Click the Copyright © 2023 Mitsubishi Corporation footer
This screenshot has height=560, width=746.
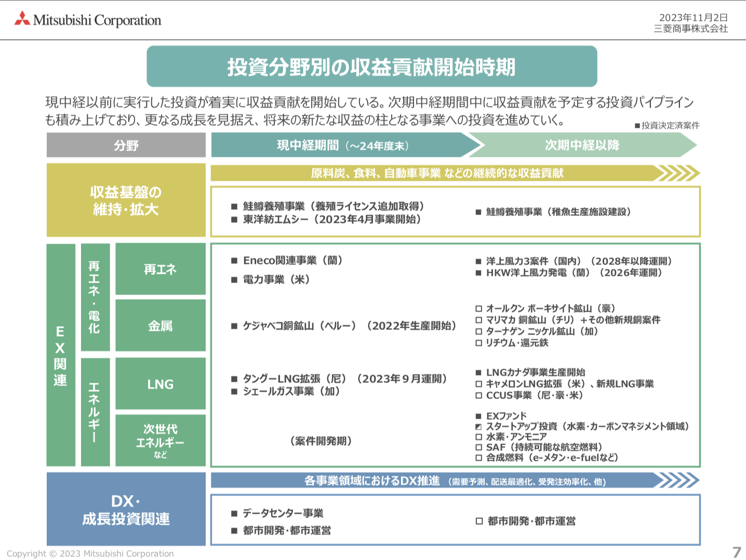[x=90, y=554]
